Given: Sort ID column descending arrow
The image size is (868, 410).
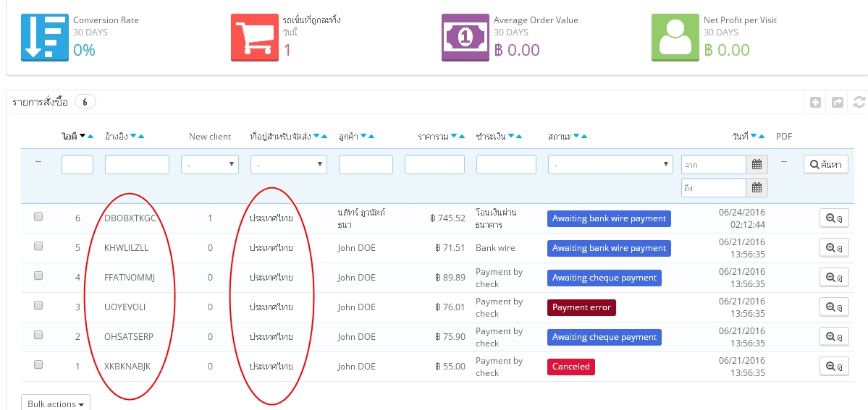Looking at the screenshot, I should point(83,136).
